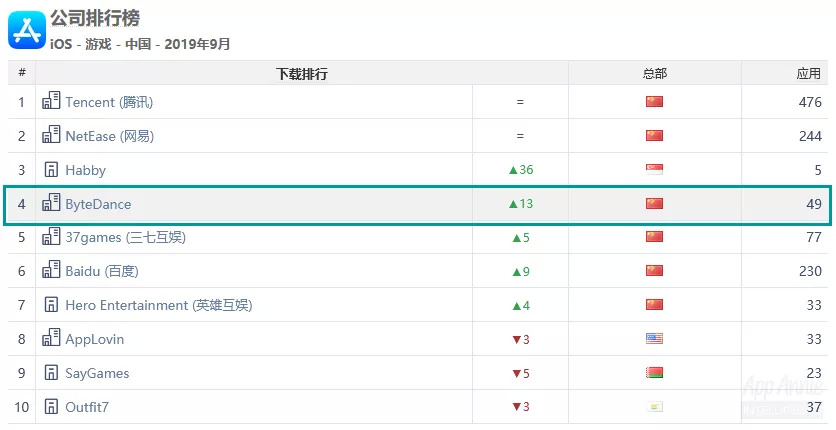Click the US flag in AppLovin row
The height and width of the screenshot is (430, 836).
[654, 339]
